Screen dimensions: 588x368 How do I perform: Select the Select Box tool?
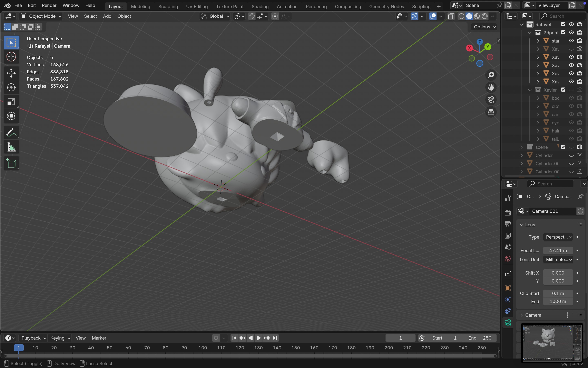pos(11,43)
